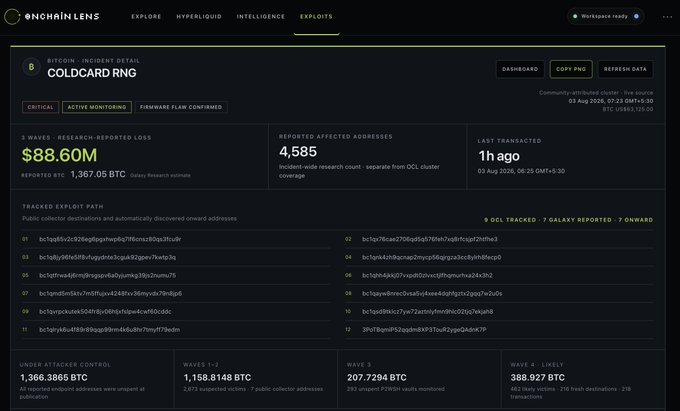The width and height of the screenshot is (680, 411).
Task: Click the COLDCARD RNG incident title
Action: (92, 73)
